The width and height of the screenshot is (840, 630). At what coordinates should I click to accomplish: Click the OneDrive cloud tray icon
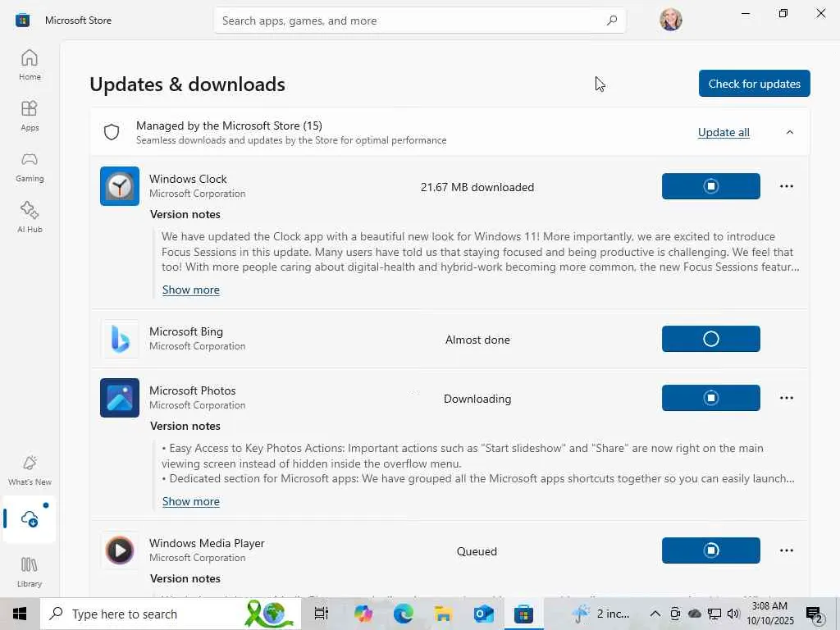tap(694, 614)
